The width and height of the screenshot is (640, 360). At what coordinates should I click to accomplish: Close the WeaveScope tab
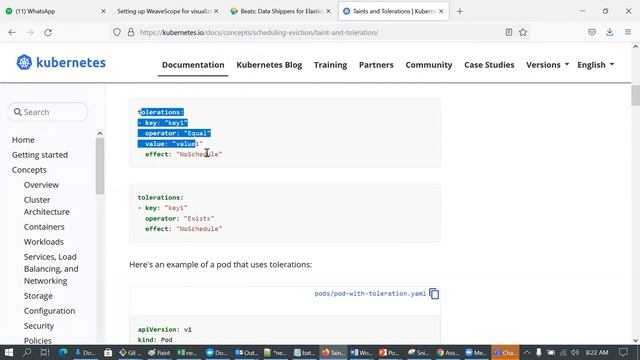point(216,11)
